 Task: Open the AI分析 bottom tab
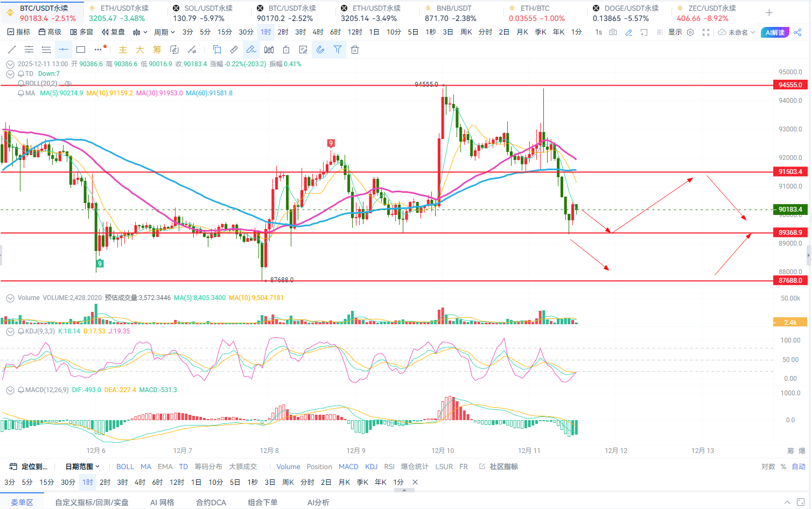(x=318, y=502)
